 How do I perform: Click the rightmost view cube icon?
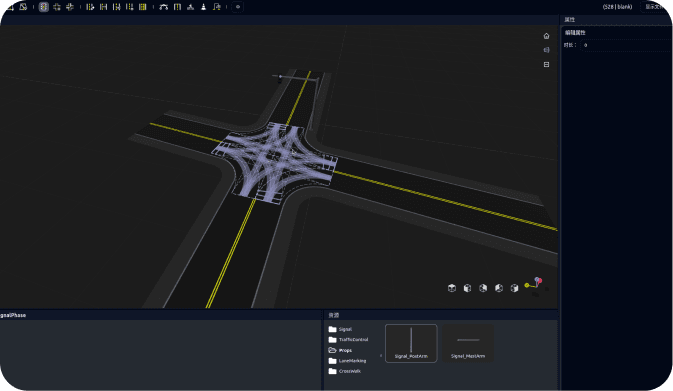[x=514, y=288]
